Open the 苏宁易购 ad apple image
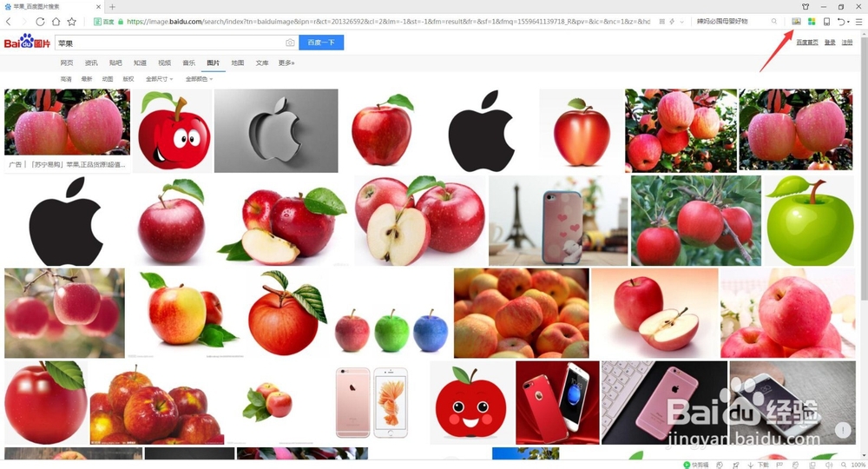 [67, 122]
